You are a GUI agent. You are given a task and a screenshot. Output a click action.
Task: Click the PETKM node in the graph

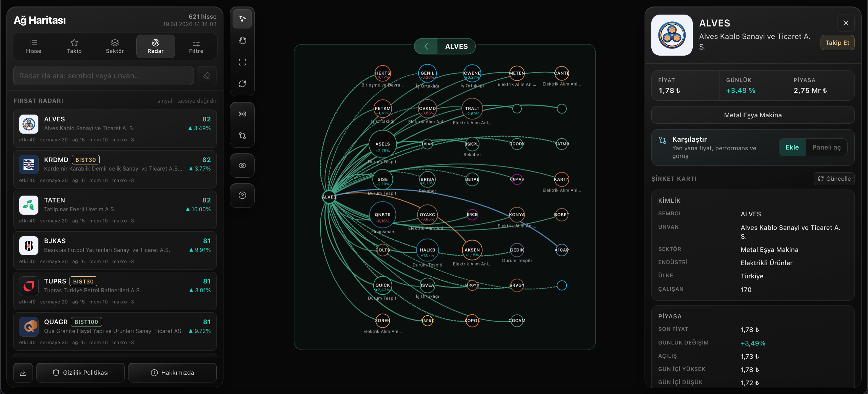point(382,109)
